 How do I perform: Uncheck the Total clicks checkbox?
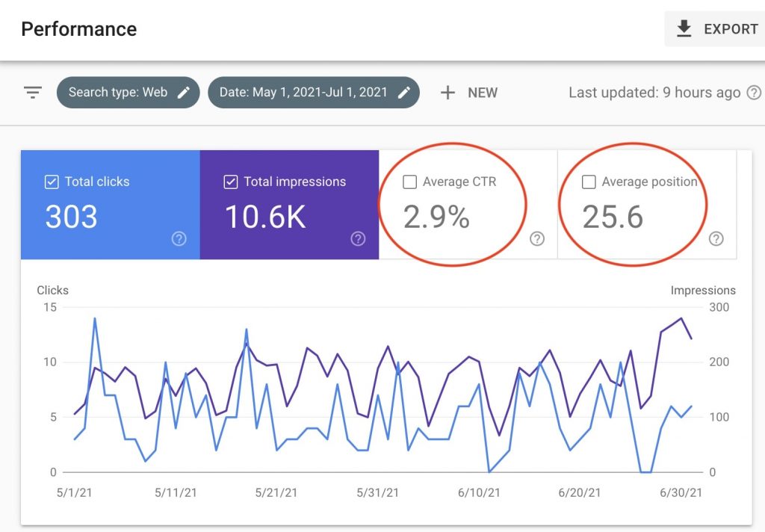[x=52, y=182]
